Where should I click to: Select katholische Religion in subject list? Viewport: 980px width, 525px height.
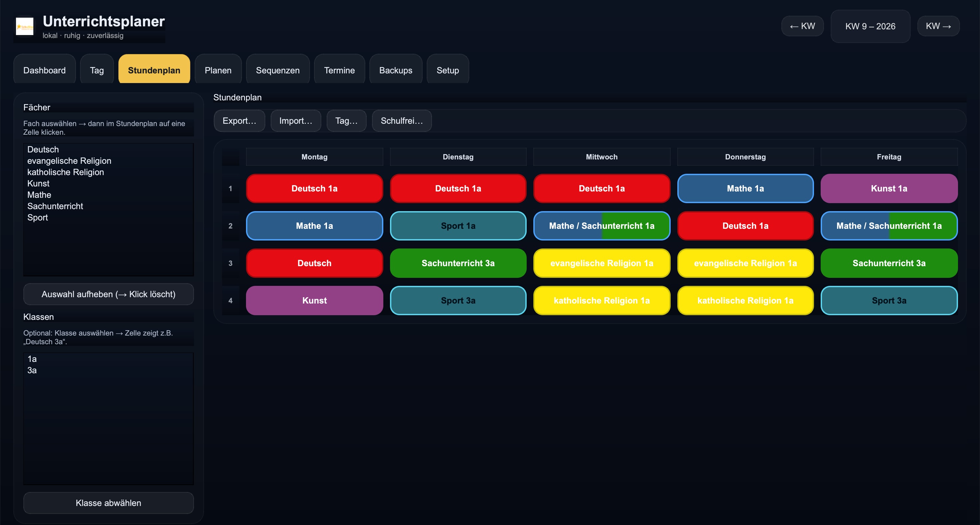(65, 172)
